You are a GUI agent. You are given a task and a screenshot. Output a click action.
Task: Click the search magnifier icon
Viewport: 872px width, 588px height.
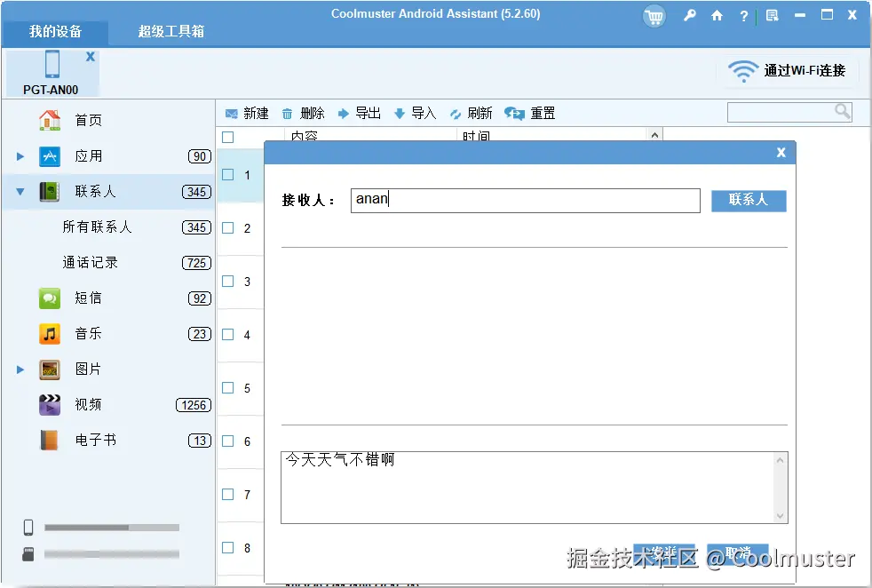click(843, 111)
